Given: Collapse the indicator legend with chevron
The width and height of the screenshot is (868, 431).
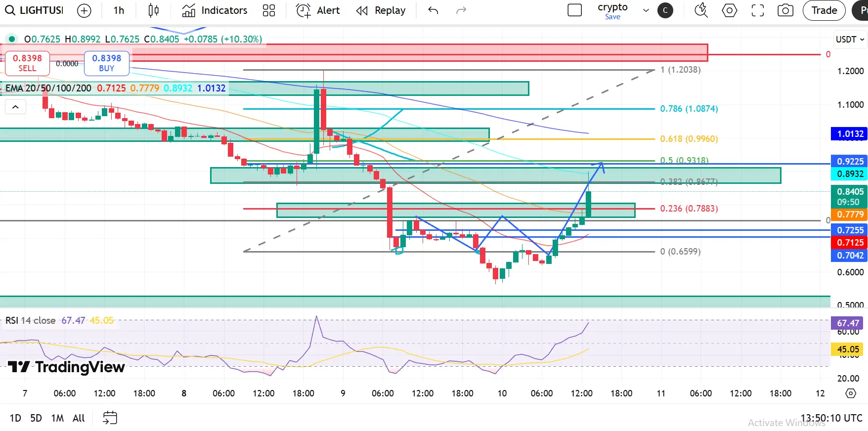Looking at the screenshot, I should (x=15, y=107).
